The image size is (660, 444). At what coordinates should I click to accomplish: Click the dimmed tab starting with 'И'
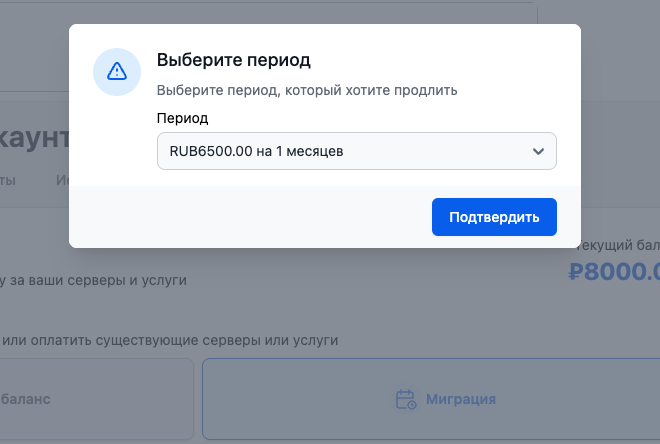(62, 181)
